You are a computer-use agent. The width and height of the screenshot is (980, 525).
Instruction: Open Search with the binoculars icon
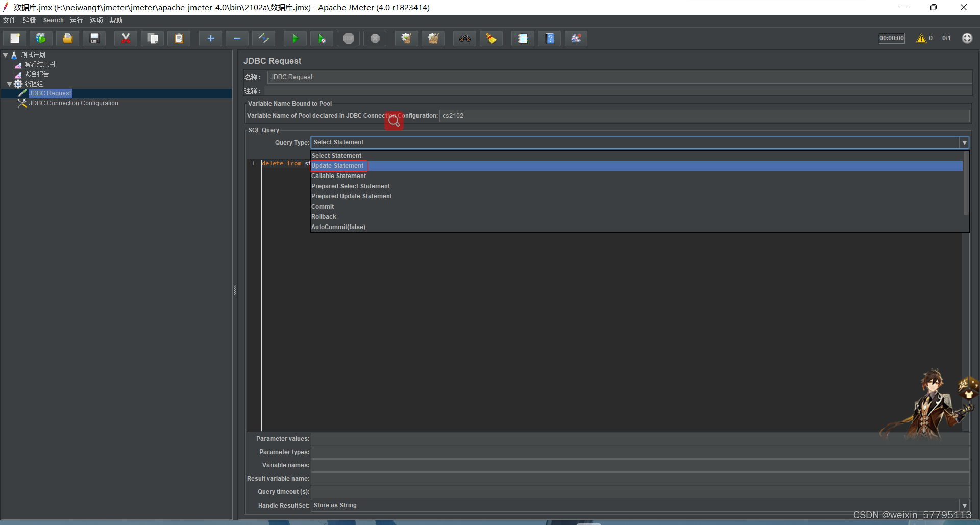tap(464, 38)
